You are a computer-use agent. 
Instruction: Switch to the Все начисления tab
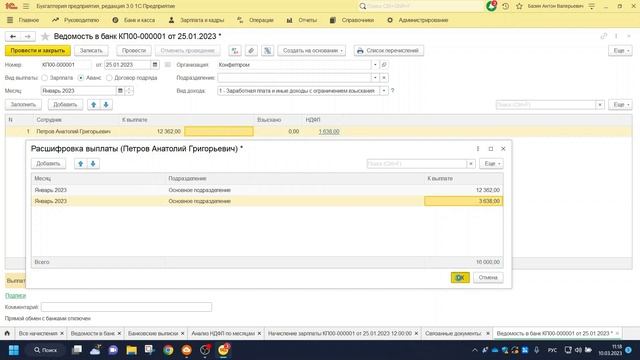click(x=38, y=333)
